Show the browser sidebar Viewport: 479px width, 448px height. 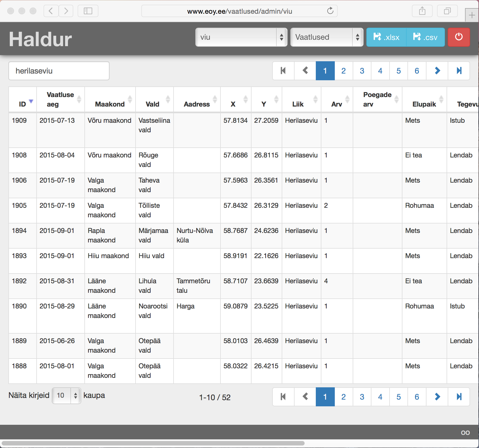(x=88, y=11)
